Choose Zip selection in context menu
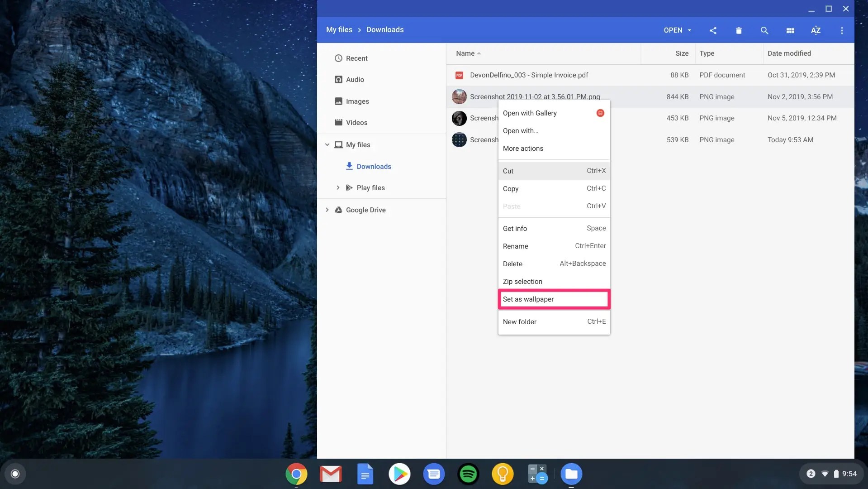Image resolution: width=868 pixels, height=489 pixels. click(x=554, y=282)
